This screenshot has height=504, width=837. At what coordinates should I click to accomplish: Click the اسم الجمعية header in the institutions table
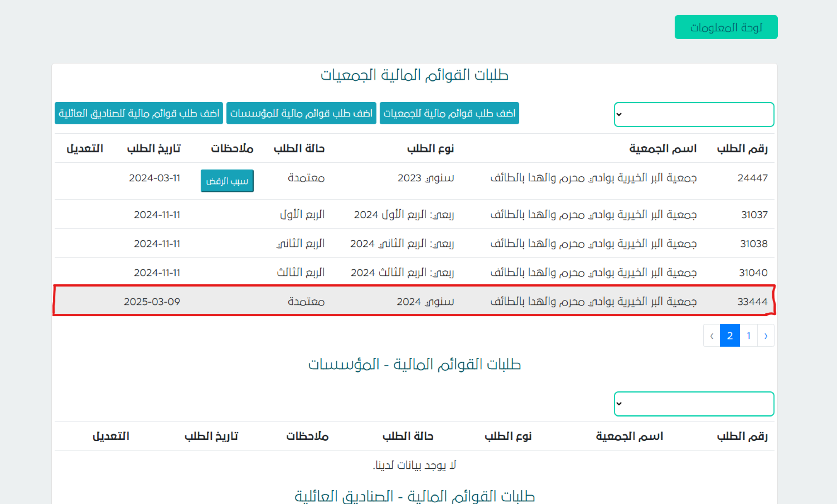629,436
